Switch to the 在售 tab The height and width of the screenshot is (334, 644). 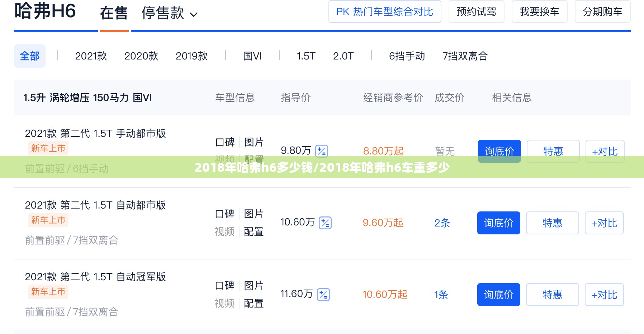coord(114,14)
